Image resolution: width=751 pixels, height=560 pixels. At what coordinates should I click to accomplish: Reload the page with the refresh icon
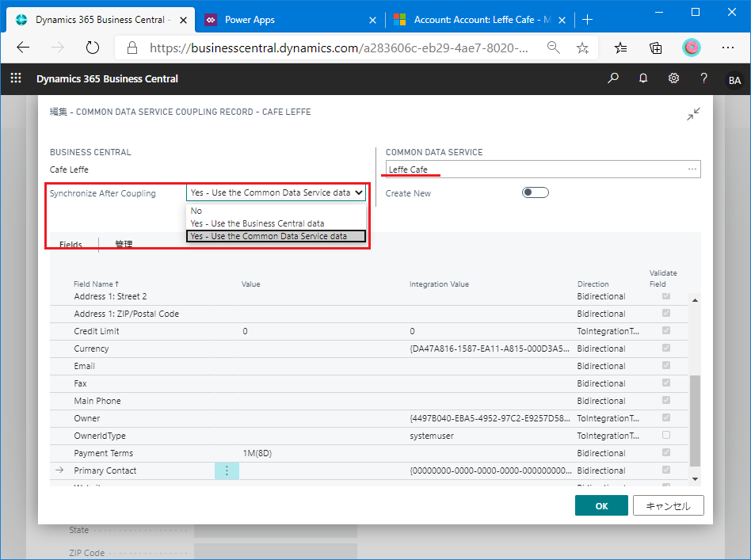[92, 48]
